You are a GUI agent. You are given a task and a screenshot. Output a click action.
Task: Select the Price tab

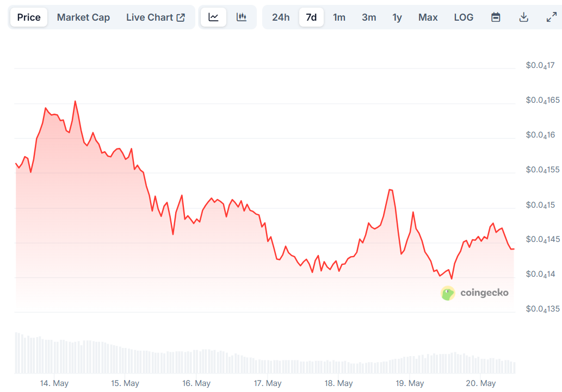[x=29, y=17]
